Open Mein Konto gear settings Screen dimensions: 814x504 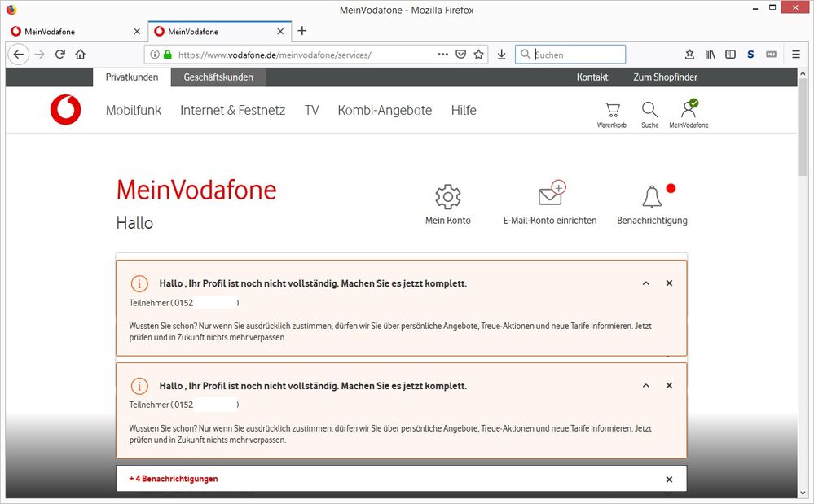point(448,196)
